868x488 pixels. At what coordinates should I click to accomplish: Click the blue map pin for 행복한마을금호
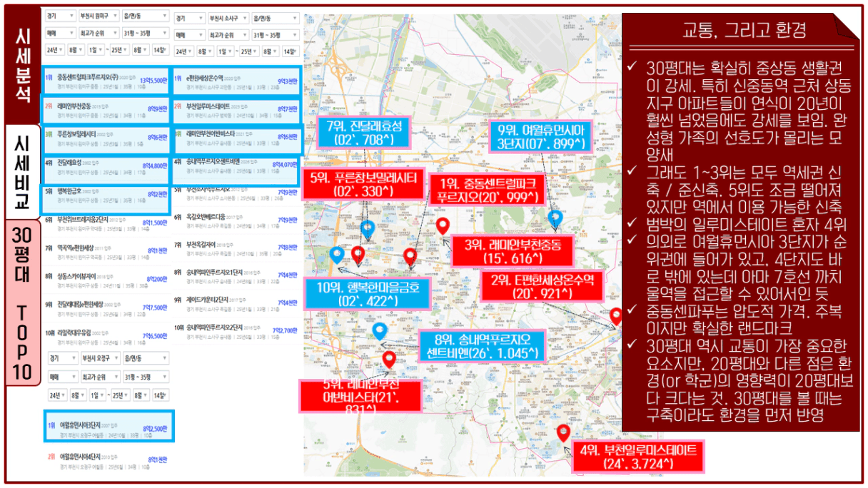[337, 255]
